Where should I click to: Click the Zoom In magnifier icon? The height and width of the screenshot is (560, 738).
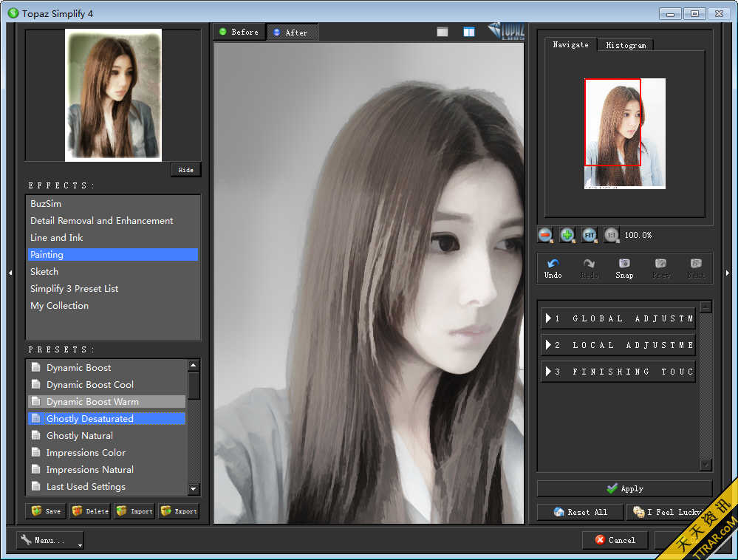click(x=567, y=234)
